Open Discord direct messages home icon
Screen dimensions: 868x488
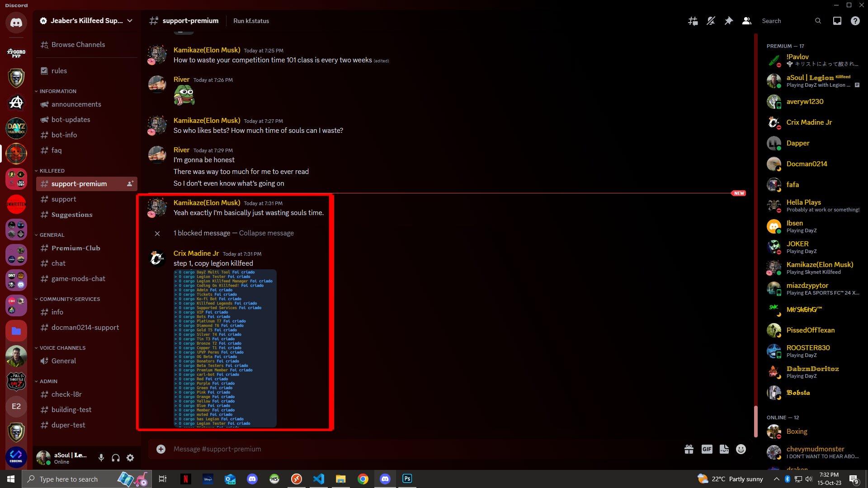point(16,22)
